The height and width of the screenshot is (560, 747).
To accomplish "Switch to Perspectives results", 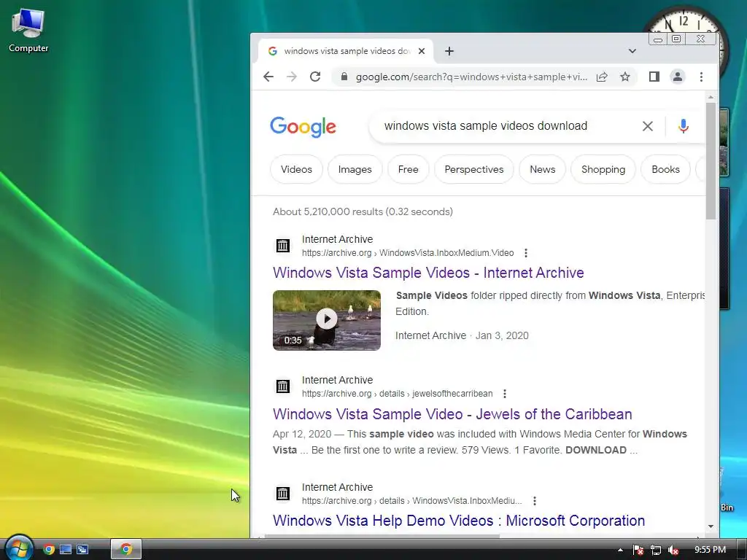I will click(x=474, y=169).
